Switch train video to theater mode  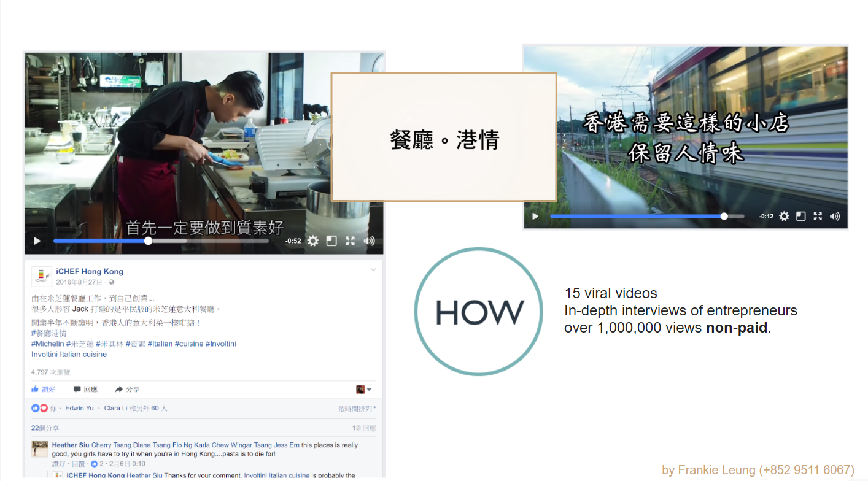pyautogui.click(x=800, y=217)
